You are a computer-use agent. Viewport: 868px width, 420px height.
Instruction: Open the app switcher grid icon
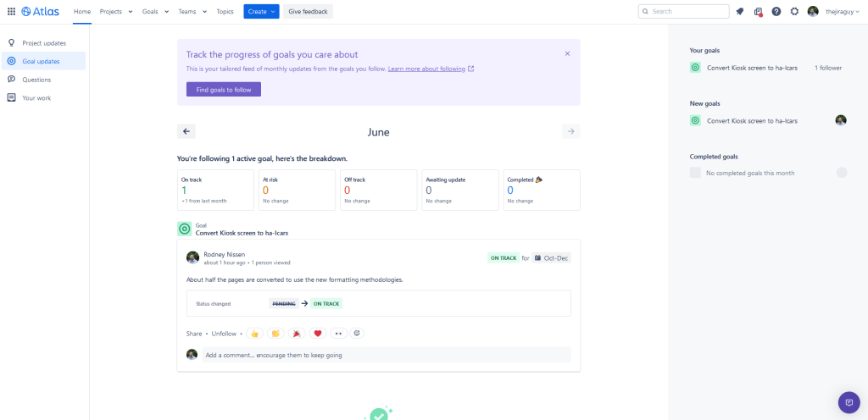[11, 12]
